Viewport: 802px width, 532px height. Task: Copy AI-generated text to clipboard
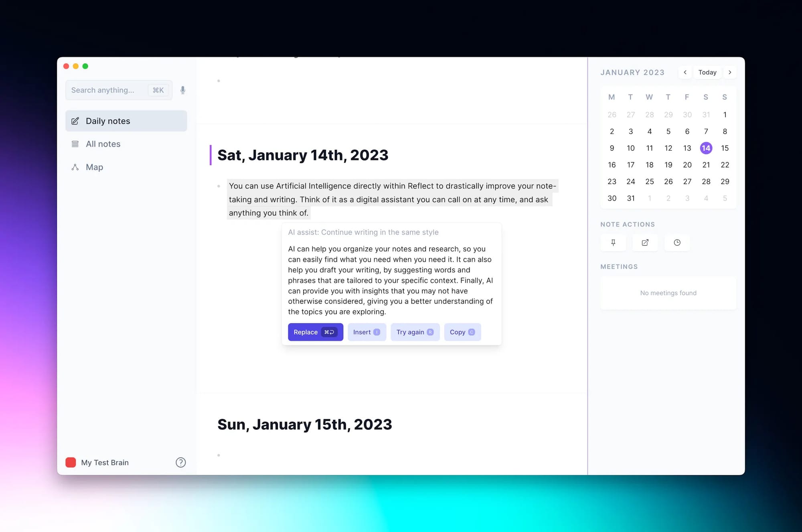(462, 331)
